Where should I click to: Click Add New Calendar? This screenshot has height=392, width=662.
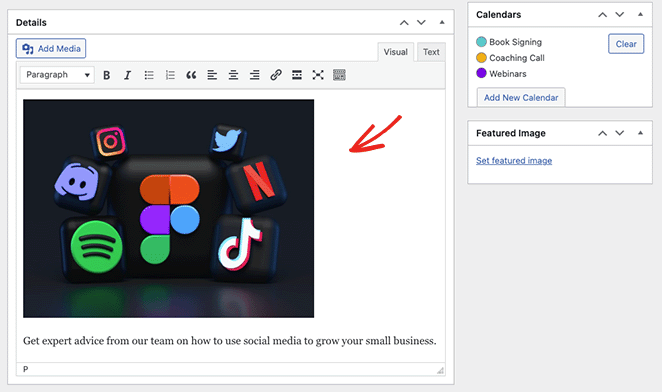521,98
